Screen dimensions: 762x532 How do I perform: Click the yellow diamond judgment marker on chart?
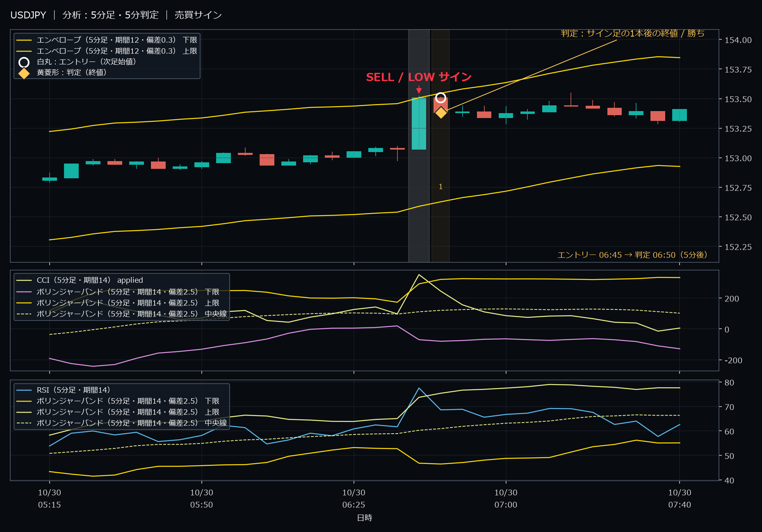(x=440, y=112)
